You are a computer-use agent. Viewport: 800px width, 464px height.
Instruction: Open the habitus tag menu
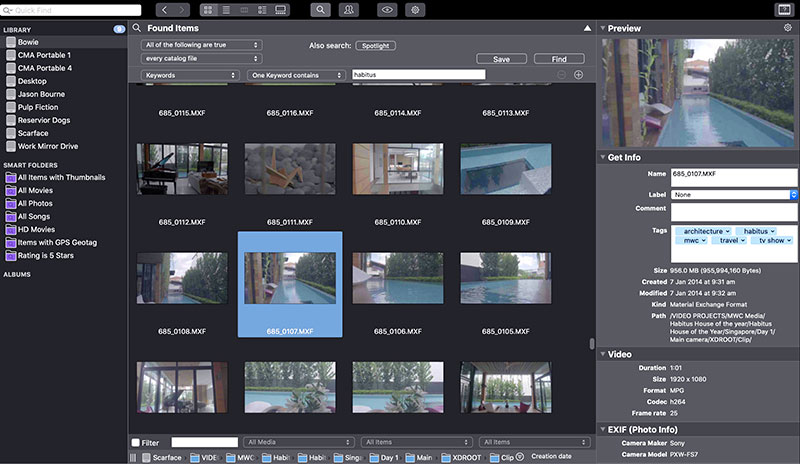point(772,231)
